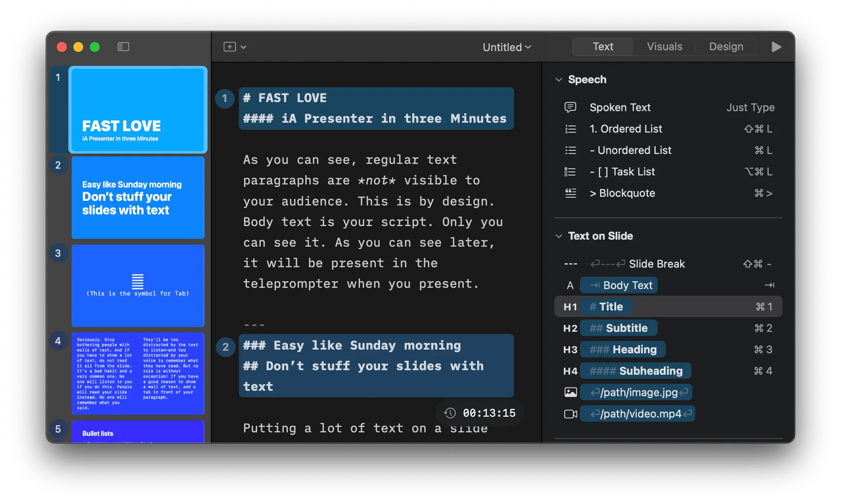Insert a - [ ] Task List
Viewport: 841px width, 504px height.
coord(668,172)
